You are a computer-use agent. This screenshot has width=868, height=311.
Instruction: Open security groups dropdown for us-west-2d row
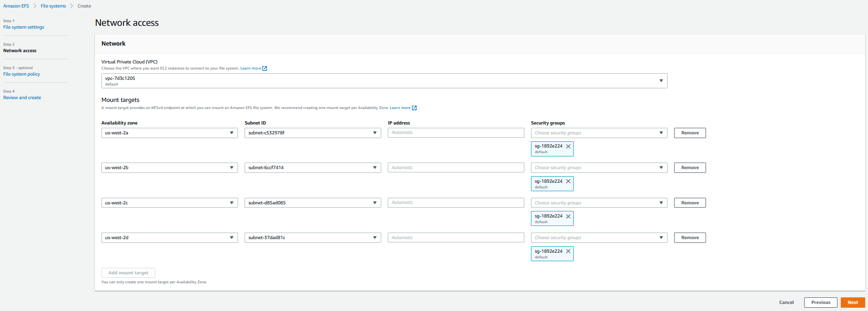coord(599,238)
